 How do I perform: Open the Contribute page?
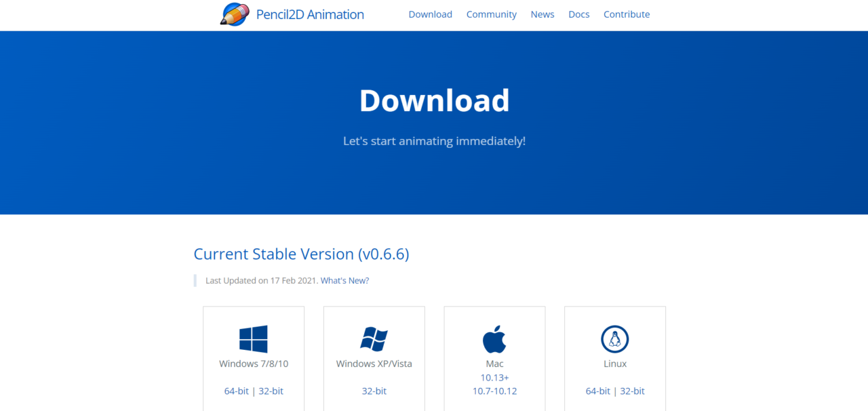[626, 14]
